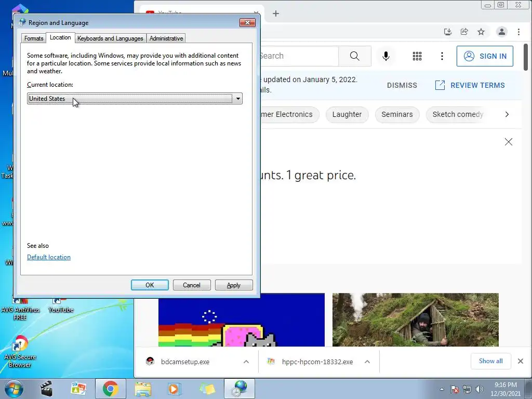Click Cancel in Region and Language
Viewport: 532px width, 399px height.
(192, 285)
